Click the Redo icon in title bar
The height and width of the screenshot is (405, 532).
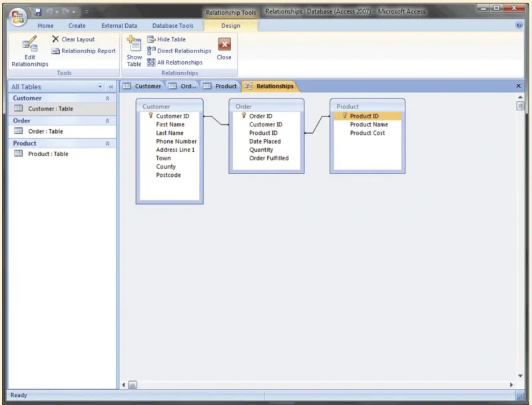(65, 12)
